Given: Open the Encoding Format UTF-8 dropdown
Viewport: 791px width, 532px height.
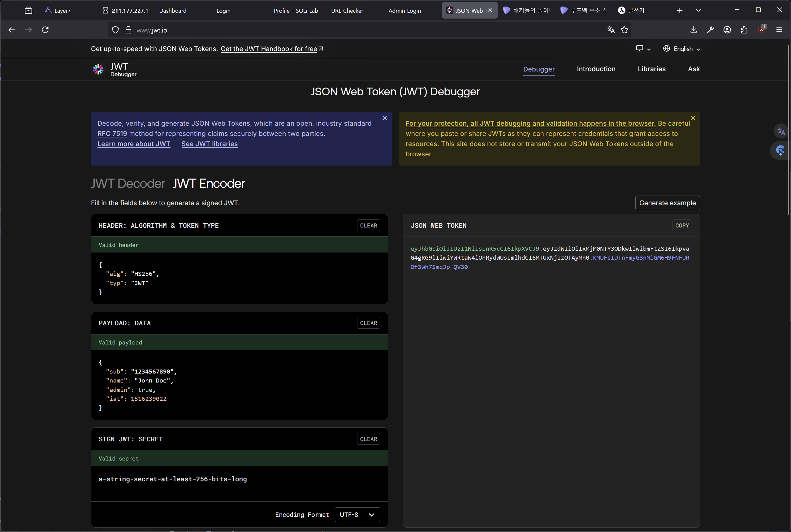Looking at the screenshot, I should 357,515.
